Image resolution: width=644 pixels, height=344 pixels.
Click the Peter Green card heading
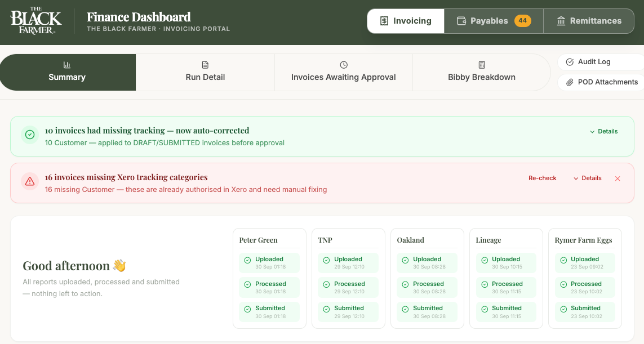[259, 240]
